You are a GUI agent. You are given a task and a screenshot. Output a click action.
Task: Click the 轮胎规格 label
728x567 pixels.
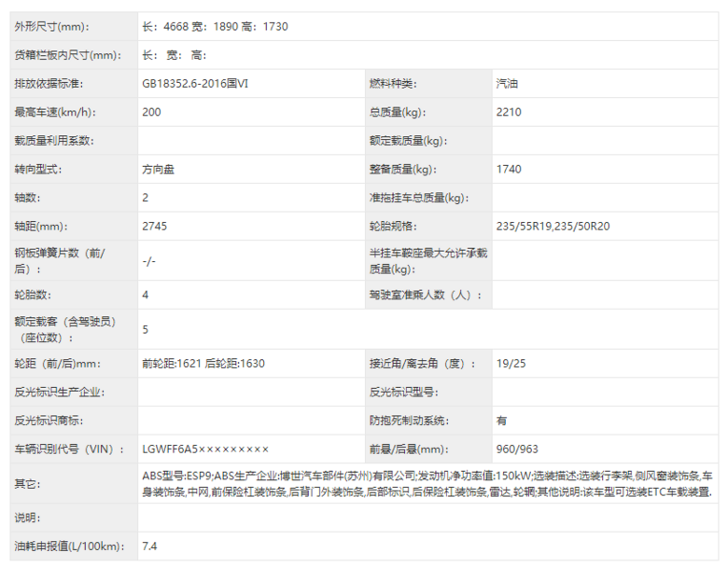[x=393, y=226]
